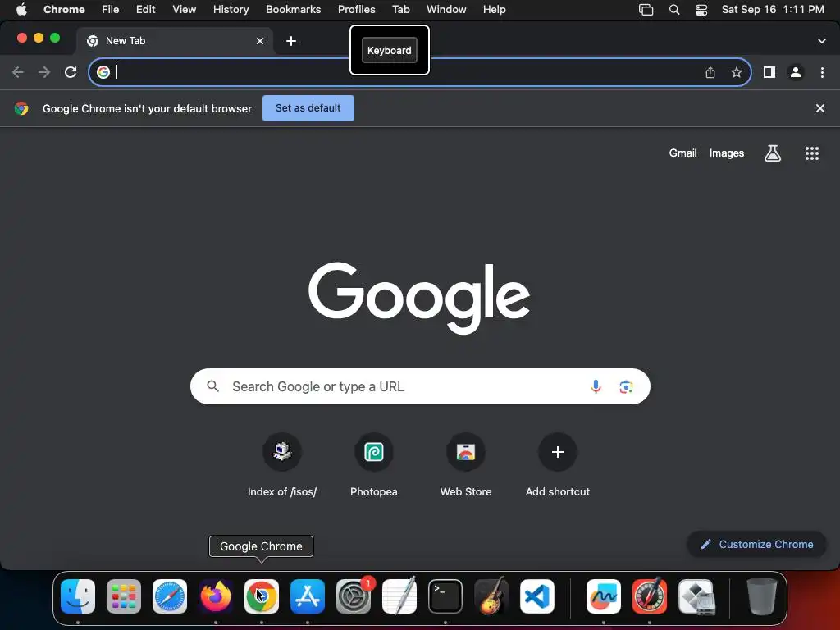
Task: Expand the tab search chevron
Action: click(x=822, y=41)
